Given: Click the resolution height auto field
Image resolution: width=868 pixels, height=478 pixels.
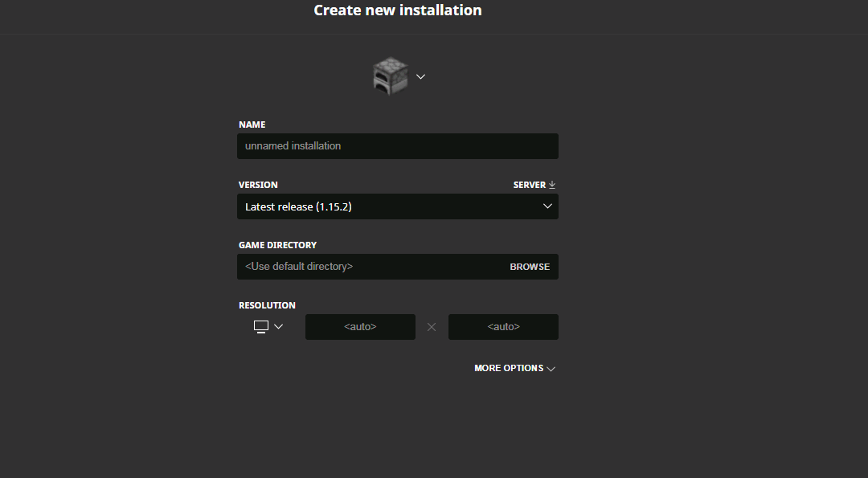Looking at the screenshot, I should (x=503, y=327).
